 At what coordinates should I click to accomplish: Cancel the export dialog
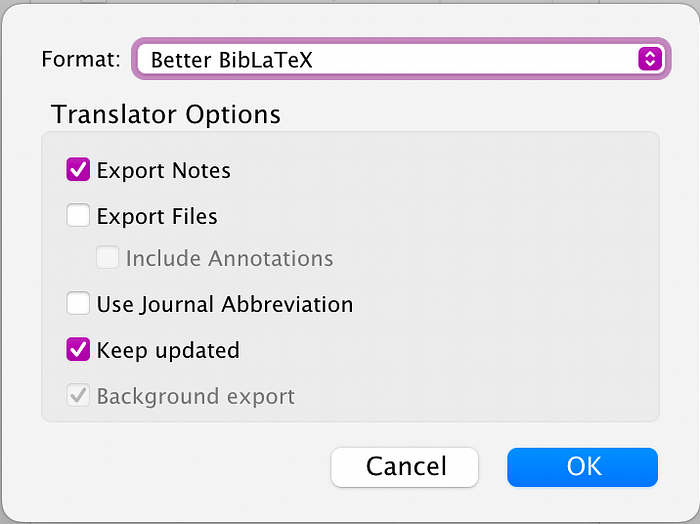click(x=404, y=467)
